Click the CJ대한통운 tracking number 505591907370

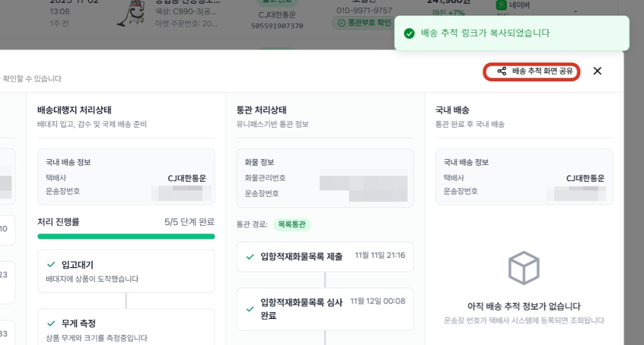[x=277, y=26]
